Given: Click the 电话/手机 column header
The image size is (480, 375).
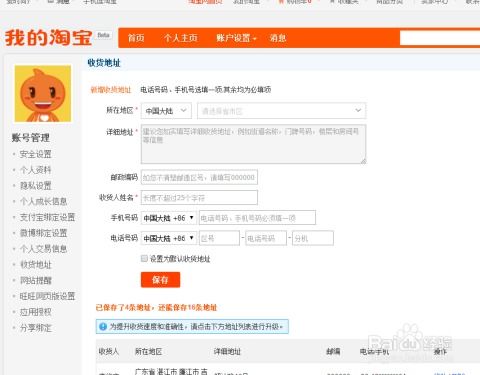Looking at the screenshot, I should 374,351.
